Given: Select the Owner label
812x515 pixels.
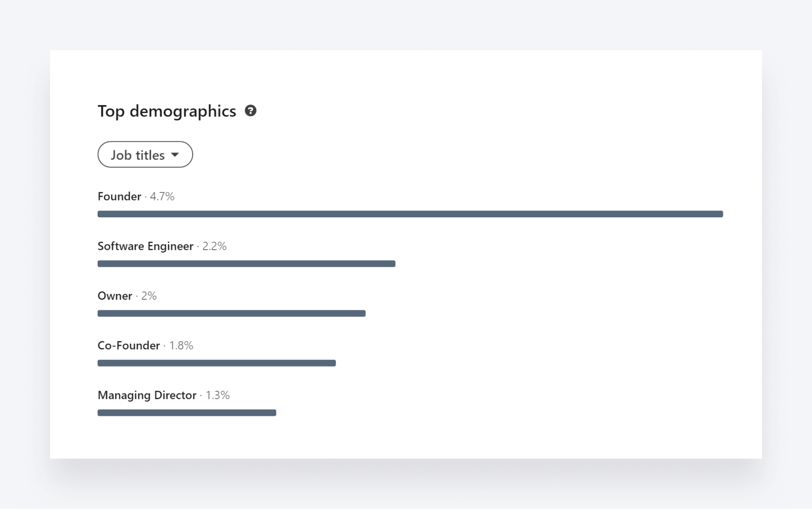Looking at the screenshot, I should [115, 296].
